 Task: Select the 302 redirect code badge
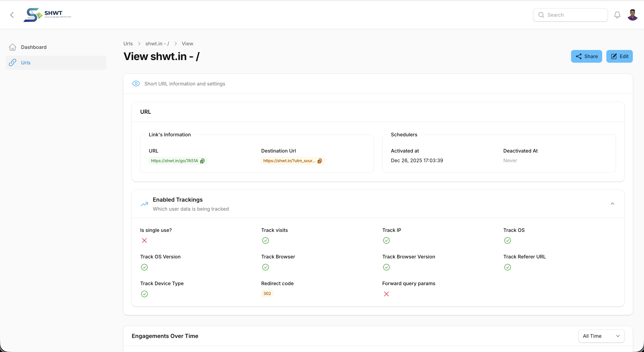[267, 293]
